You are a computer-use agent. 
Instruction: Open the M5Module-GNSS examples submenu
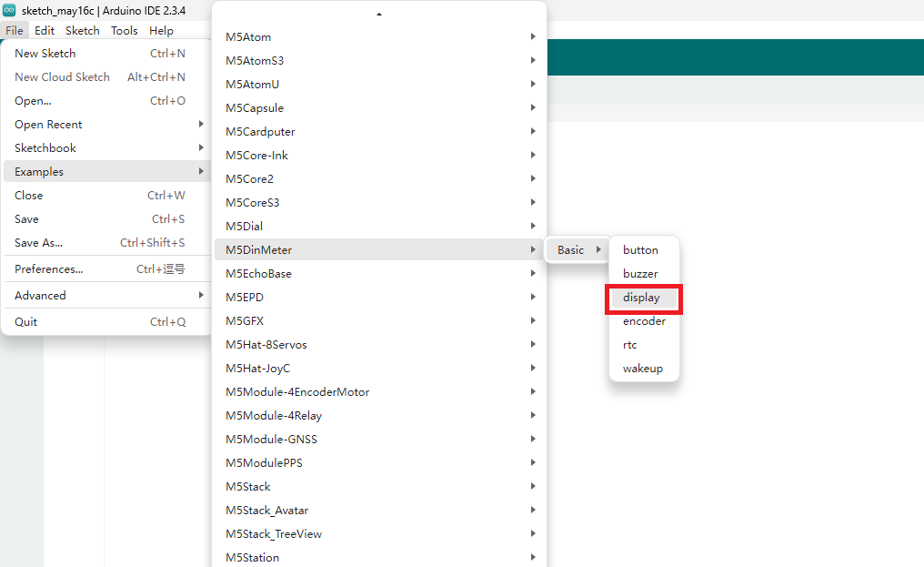(379, 439)
